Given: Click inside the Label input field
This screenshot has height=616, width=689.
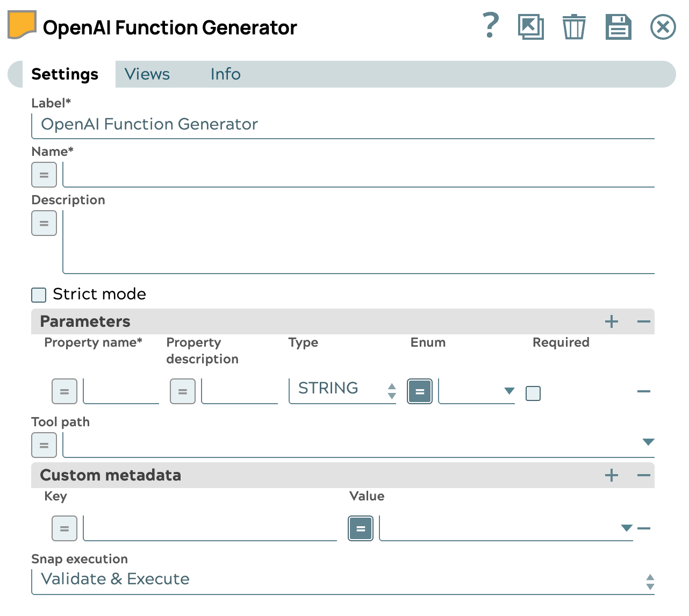Looking at the screenshot, I should point(215,124).
